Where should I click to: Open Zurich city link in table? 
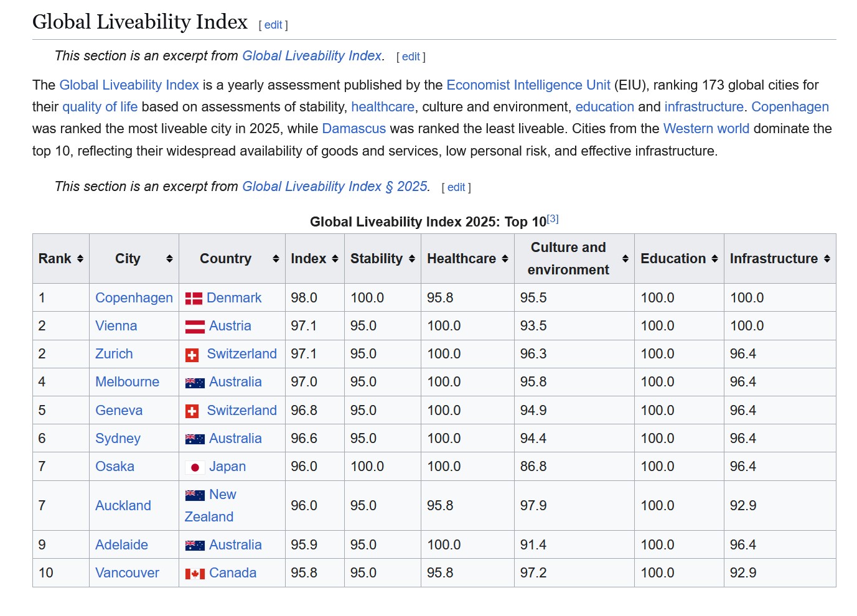coord(114,354)
